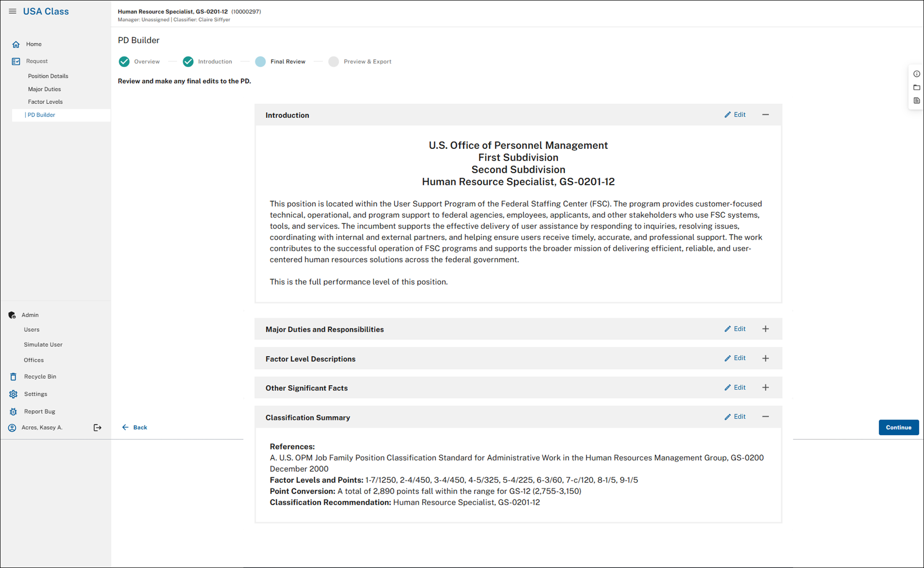Edit the Major Duties and Responsibilities section
This screenshot has height=568, width=924.
tap(735, 329)
